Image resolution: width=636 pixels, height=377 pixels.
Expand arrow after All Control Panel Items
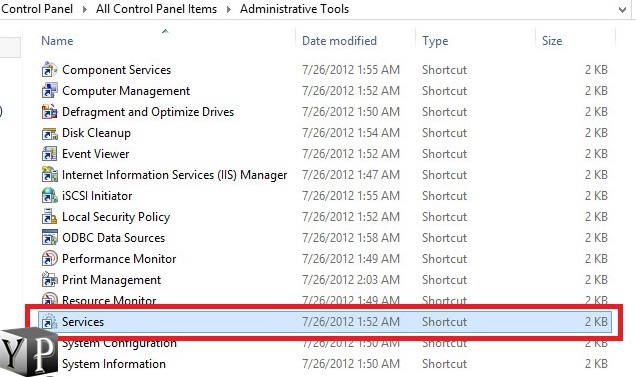coord(228,9)
